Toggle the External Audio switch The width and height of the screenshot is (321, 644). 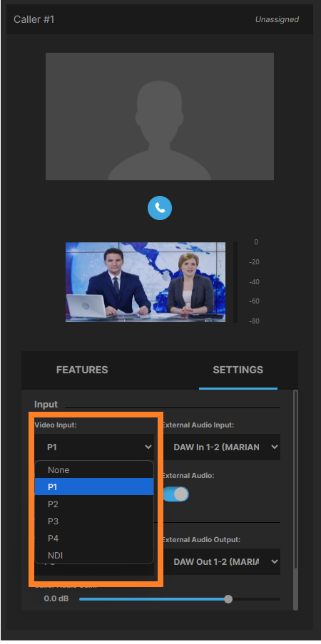(176, 494)
